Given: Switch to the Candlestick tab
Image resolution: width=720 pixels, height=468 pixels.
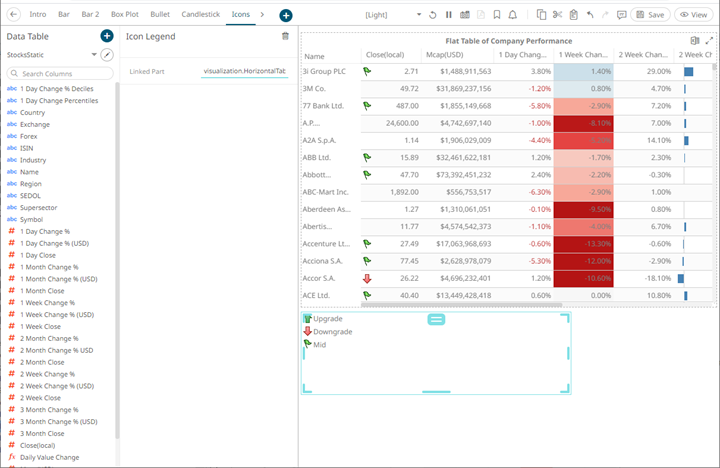Looking at the screenshot, I should click(x=202, y=15).
